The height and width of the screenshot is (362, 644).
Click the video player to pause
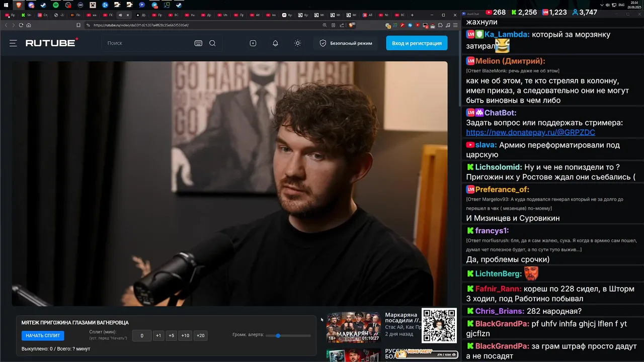point(229,184)
